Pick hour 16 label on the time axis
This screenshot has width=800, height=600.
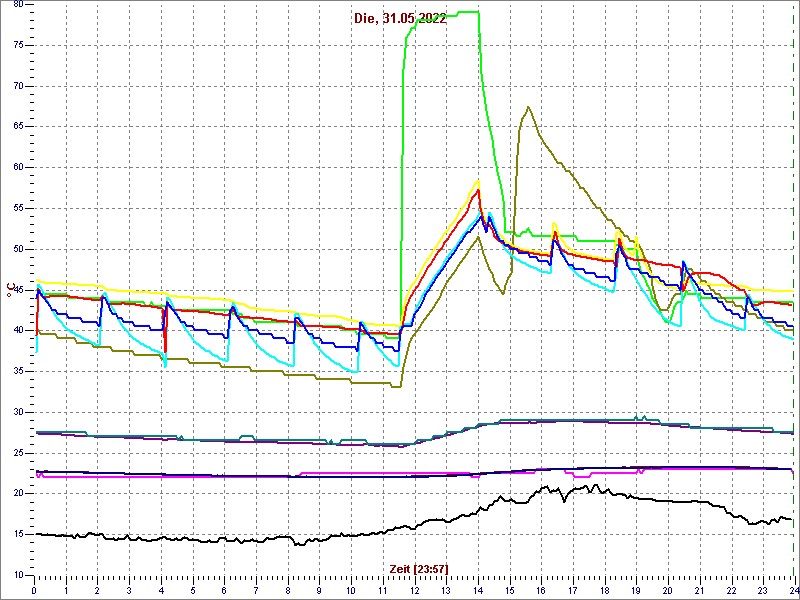pyautogui.click(x=540, y=591)
